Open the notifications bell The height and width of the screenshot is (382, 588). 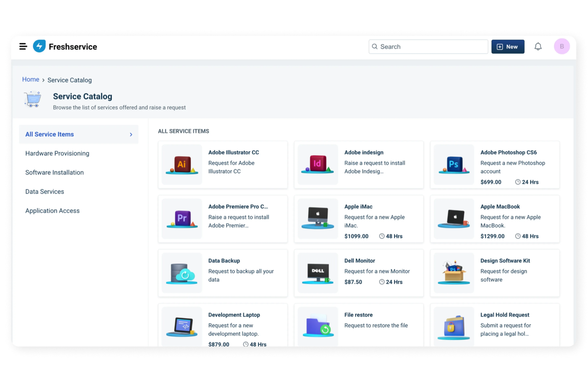(x=538, y=47)
